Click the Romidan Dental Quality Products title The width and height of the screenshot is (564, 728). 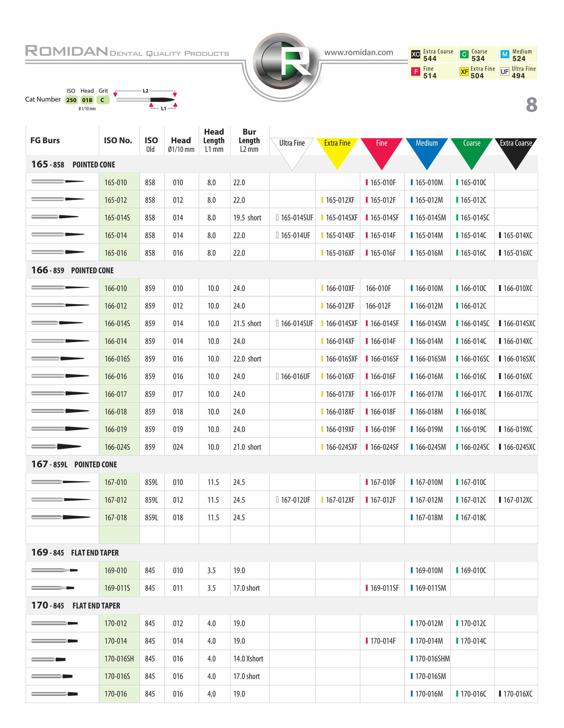tap(127, 51)
